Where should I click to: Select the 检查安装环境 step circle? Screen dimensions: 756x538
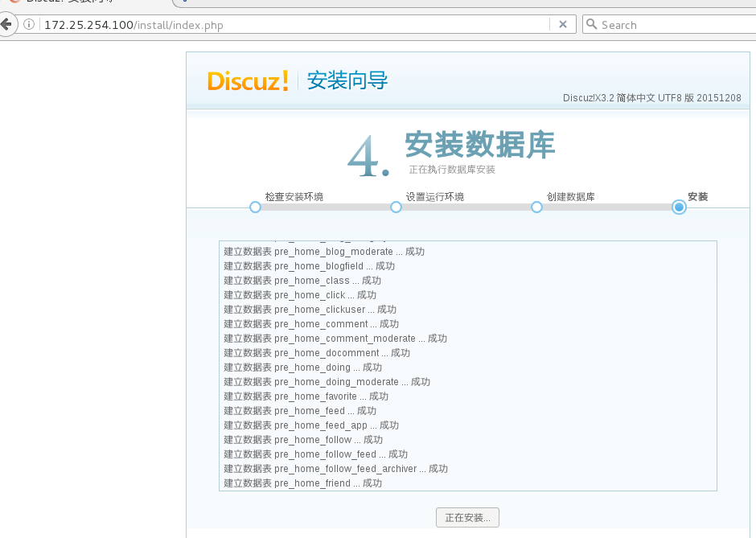tap(255, 207)
